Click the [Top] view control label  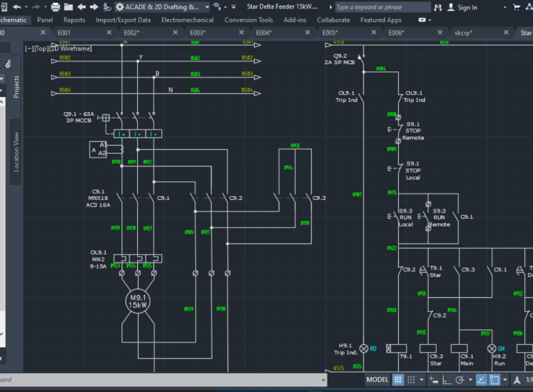click(x=42, y=49)
